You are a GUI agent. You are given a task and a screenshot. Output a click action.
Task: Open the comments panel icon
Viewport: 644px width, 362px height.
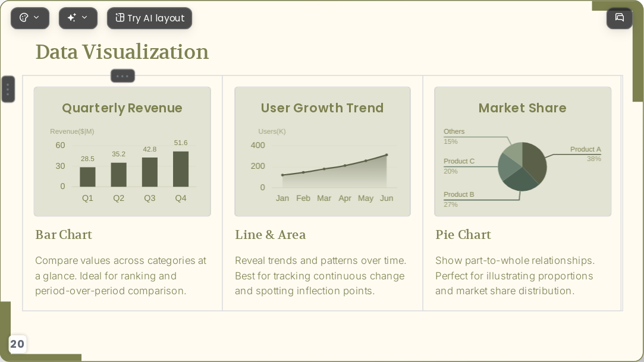(620, 18)
